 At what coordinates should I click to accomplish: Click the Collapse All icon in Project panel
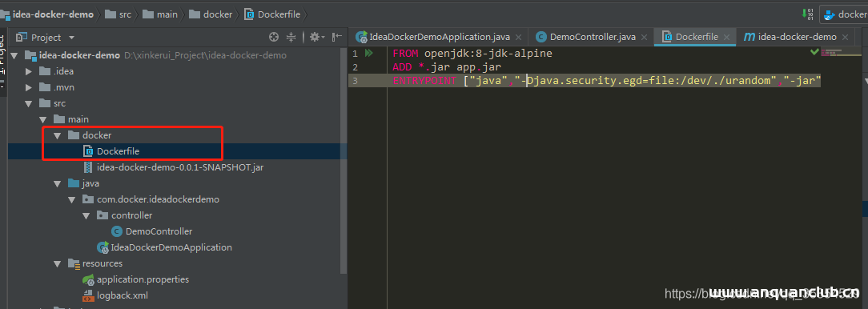tap(291, 37)
